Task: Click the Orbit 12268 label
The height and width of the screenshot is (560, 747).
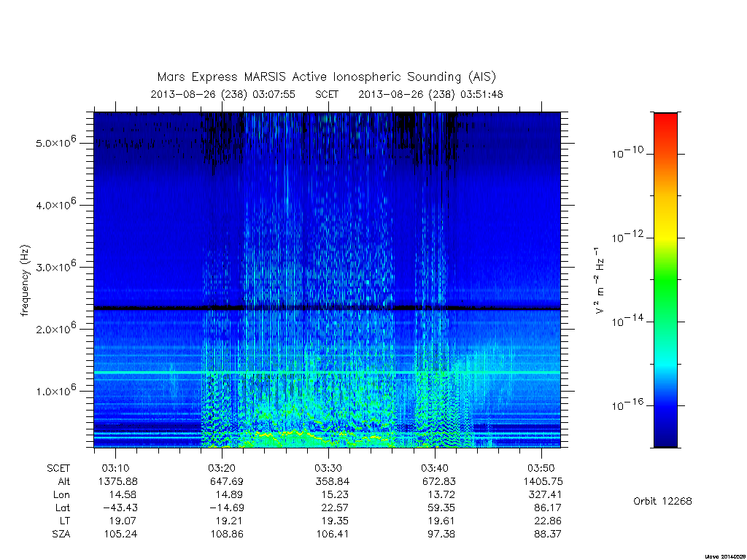Action: [662, 501]
